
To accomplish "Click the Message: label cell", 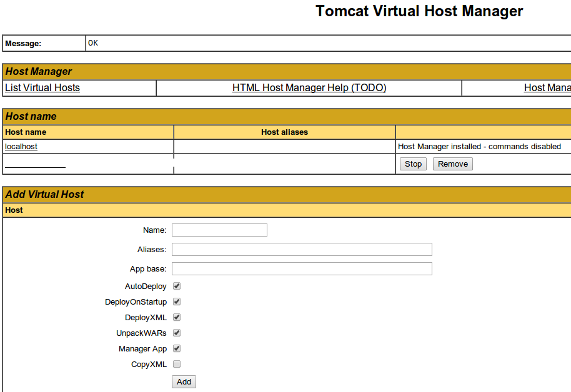I will pos(44,43).
